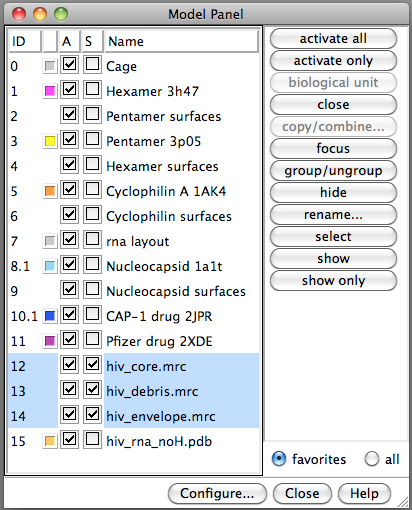Select the 'all' radio button
412x510 pixels.
[x=372, y=459]
